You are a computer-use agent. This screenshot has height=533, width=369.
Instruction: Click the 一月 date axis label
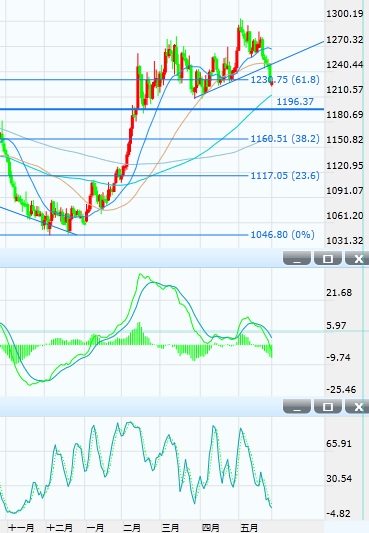pyautogui.click(x=95, y=528)
